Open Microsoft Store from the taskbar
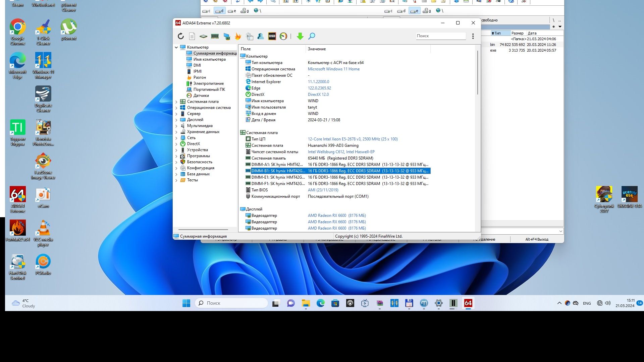The image size is (644, 362). pyautogui.click(x=335, y=303)
